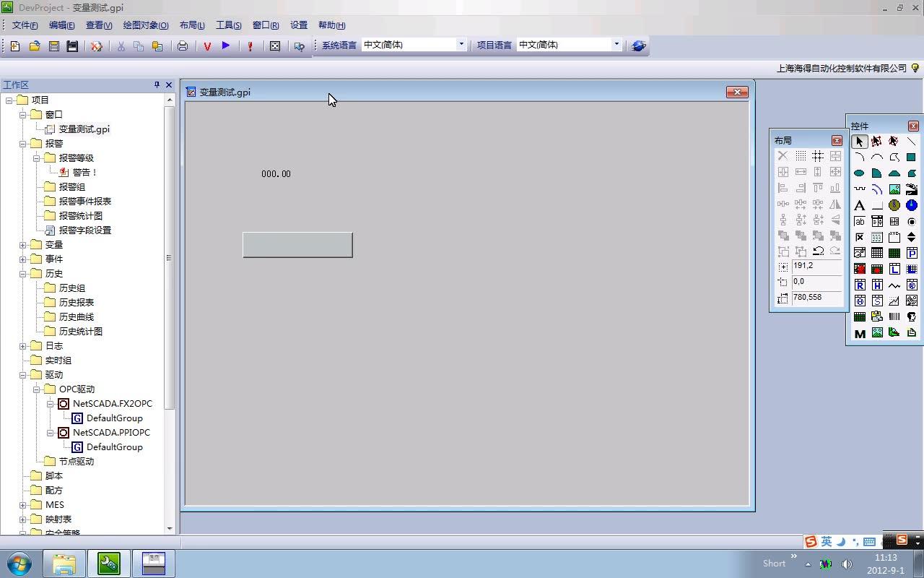Open the 系统语言 dropdown
This screenshot has width=924, height=578.
click(x=461, y=44)
